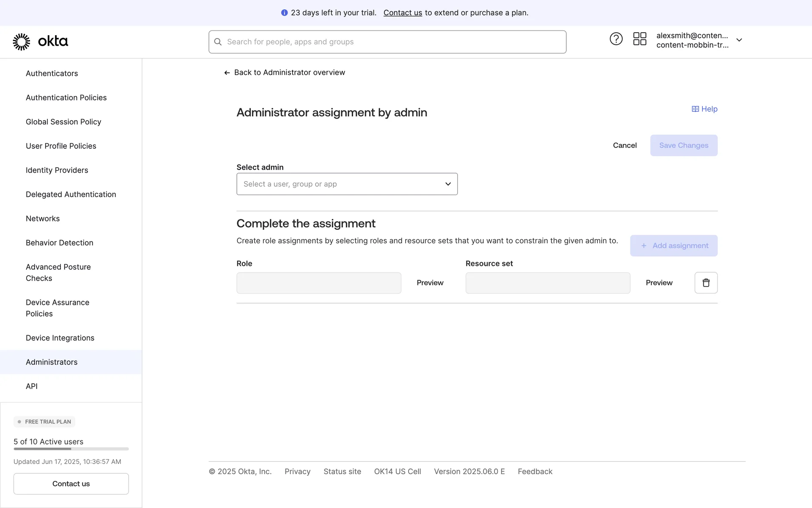Click the Help book icon link
This screenshot has width=812, height=508.
[x=695, y=109]
